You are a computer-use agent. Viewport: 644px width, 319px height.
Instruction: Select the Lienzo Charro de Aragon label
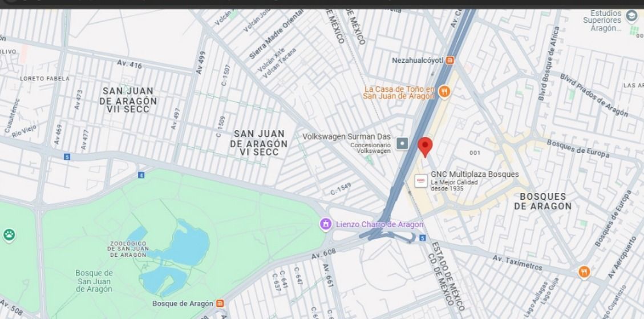(379, 224)
